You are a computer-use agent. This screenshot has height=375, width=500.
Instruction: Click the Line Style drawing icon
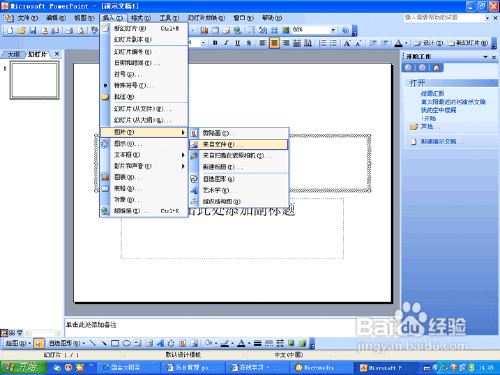click(x=257, y=343)
